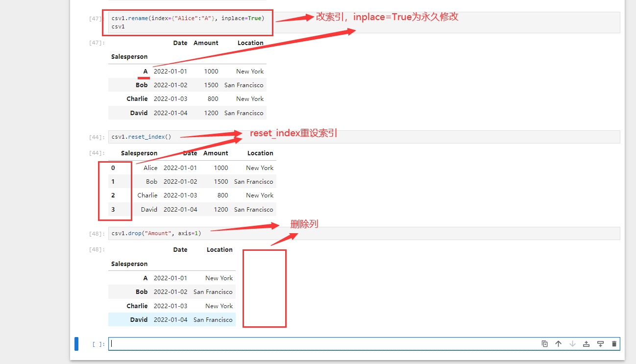The width and height of the screenshot is (636, 364).
Task: Select index value 3 in reset_index table
Action: [x=113, y=209]
